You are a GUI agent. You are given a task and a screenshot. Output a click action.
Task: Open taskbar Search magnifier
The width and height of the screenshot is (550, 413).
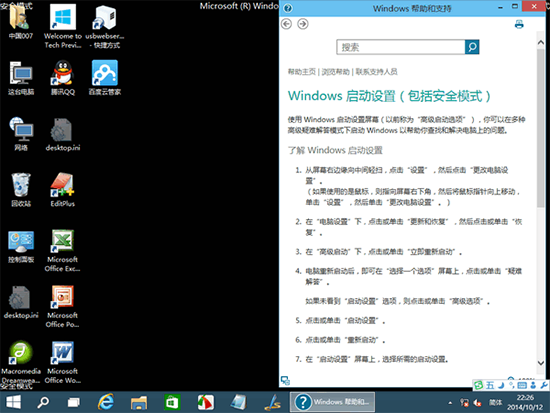coord(43,402)
